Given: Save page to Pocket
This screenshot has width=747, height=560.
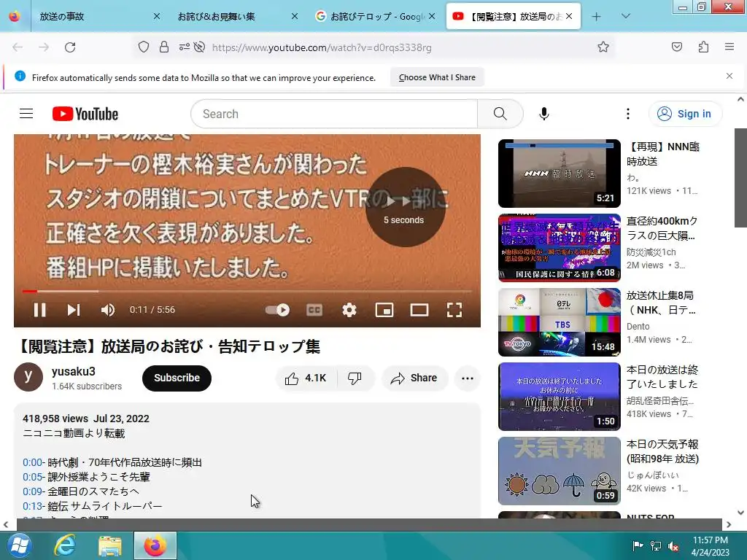Looking at the screenshot, I should click(x=676, y=47).
